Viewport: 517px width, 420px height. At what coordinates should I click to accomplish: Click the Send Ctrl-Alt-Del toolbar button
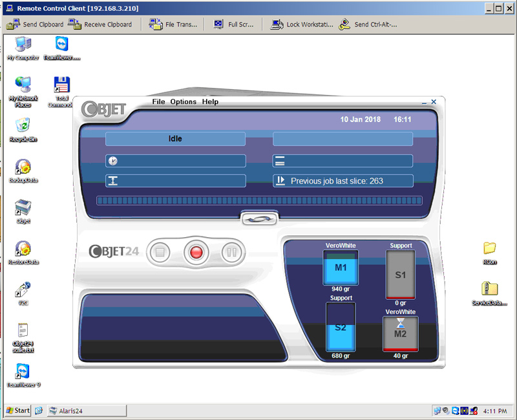point(368,25)
